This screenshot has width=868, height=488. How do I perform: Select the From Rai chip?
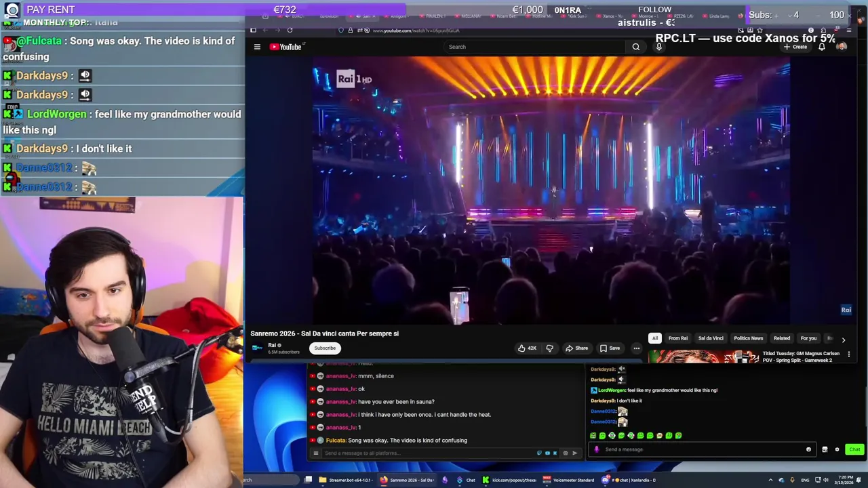point(678,338)
